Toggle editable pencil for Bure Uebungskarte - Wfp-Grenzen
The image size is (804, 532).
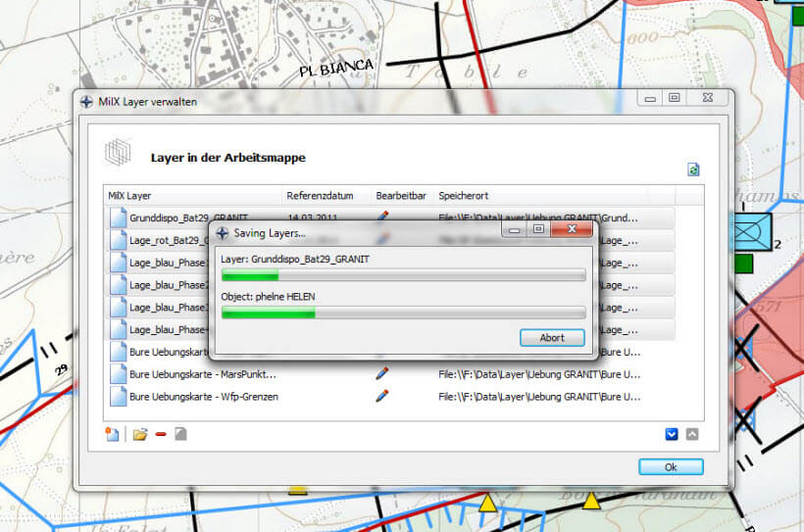(382, 396)
